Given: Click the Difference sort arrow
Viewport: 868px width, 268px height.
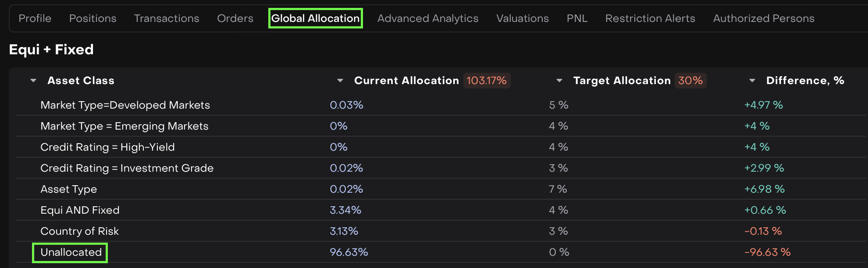Looking at the screenshot, I should (752, 81).
